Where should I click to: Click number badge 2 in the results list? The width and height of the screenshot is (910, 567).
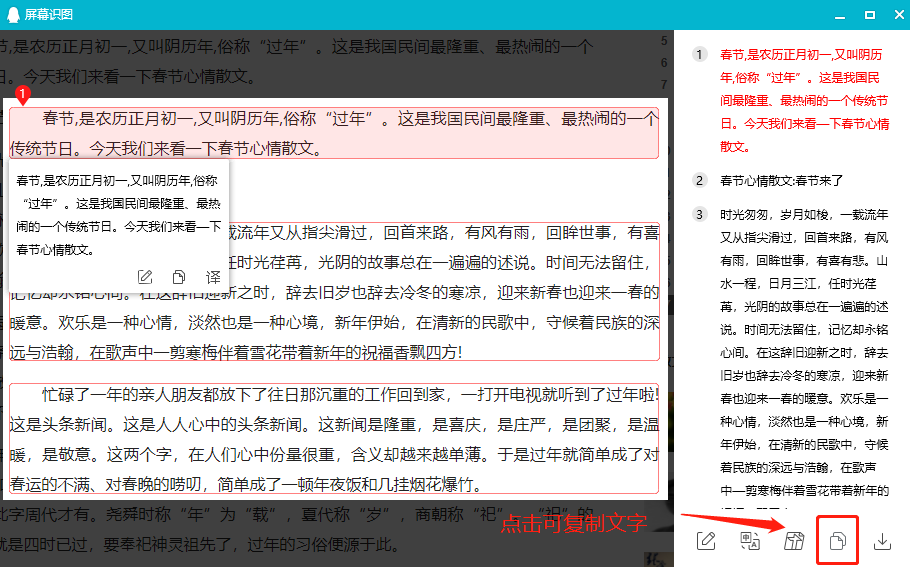click(x=699, y=180)
